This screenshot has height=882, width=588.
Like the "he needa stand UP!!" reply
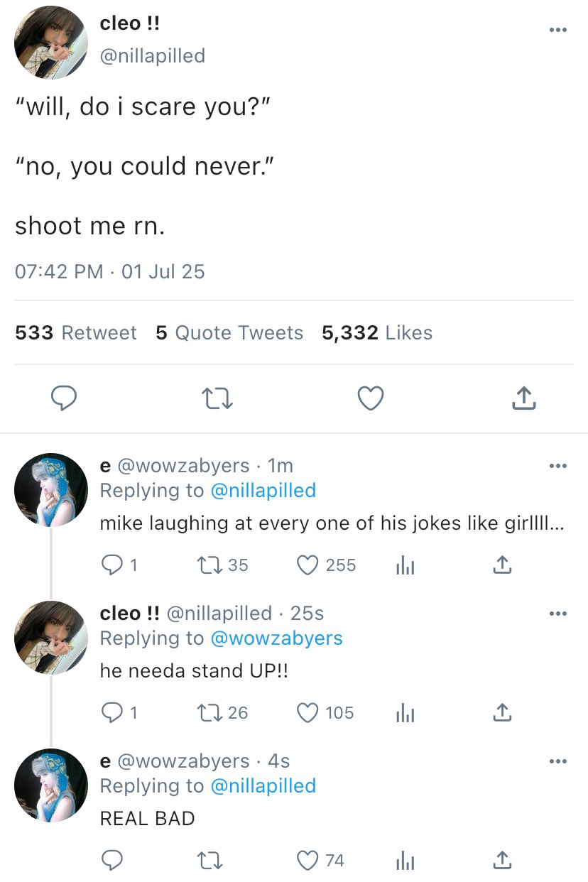308,713
